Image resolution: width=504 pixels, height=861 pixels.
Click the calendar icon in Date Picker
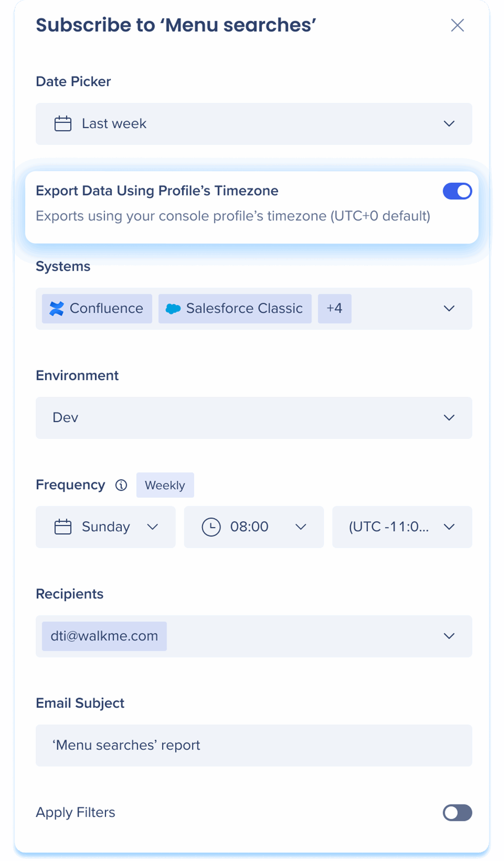pyautogui.click(x=63, y=124)
